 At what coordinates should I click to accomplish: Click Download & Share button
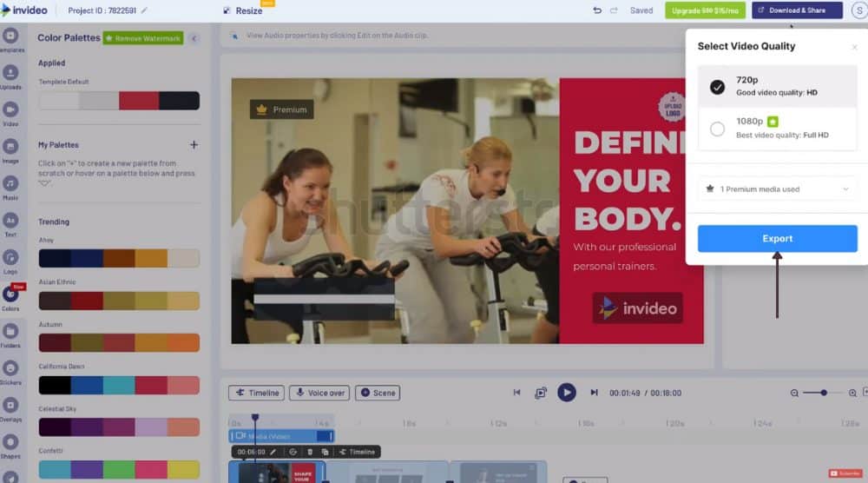tap(797, 10)
